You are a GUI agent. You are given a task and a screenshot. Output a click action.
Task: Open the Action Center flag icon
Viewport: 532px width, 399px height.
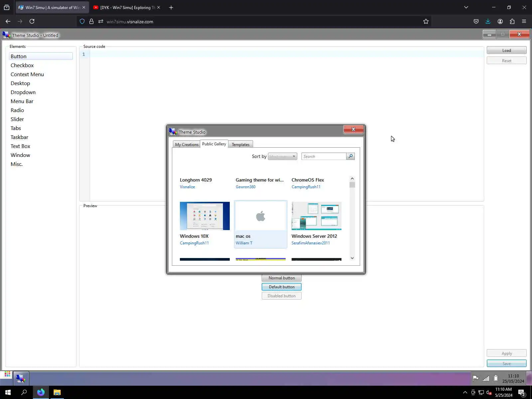[475, 378]
